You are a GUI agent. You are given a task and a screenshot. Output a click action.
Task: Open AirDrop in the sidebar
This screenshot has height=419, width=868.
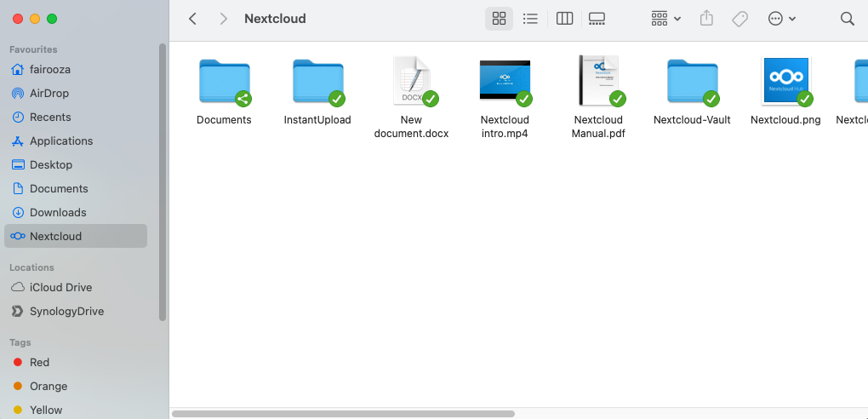pyautogui.click(x=76, y=94)
